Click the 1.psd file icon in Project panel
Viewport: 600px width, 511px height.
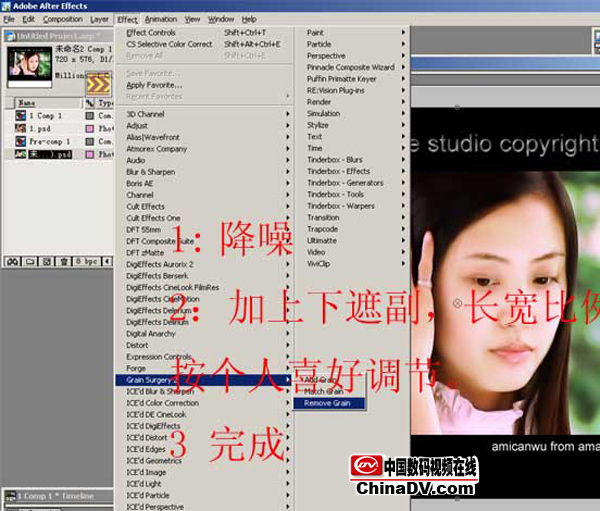click(20, 128)
